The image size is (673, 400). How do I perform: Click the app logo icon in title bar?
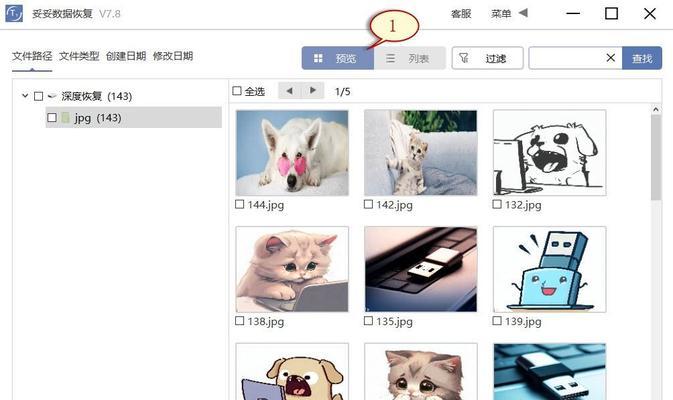click(14, 13)
